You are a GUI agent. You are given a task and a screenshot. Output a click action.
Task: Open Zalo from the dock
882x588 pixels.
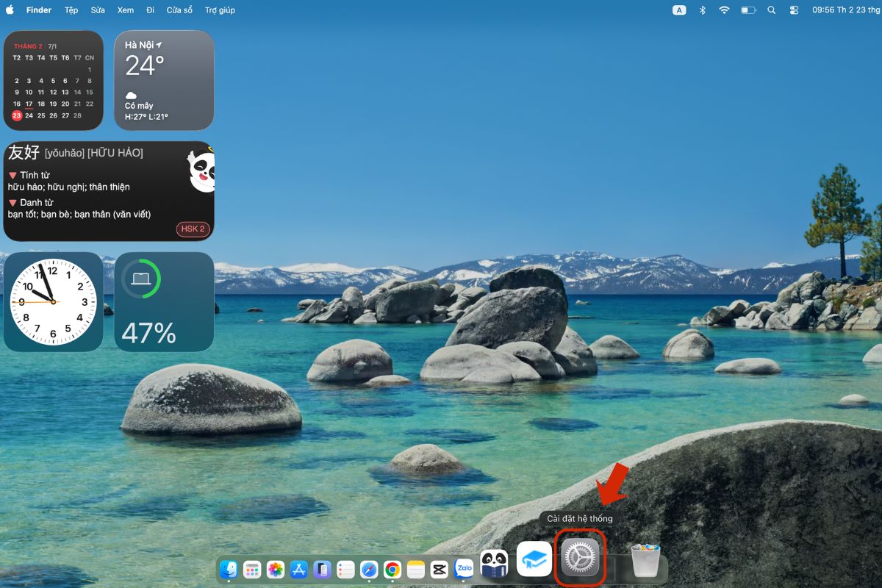[464, 568]
